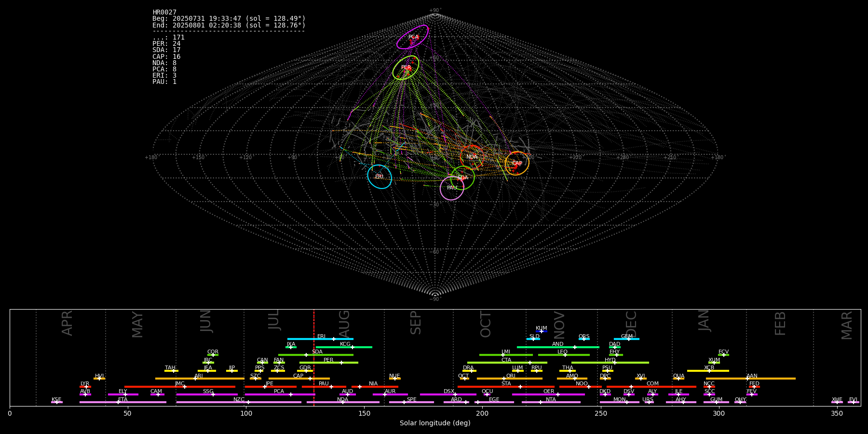Select the AND shower bar in timeline
This screenshot has height=434, width=868.
coord(558,347)
